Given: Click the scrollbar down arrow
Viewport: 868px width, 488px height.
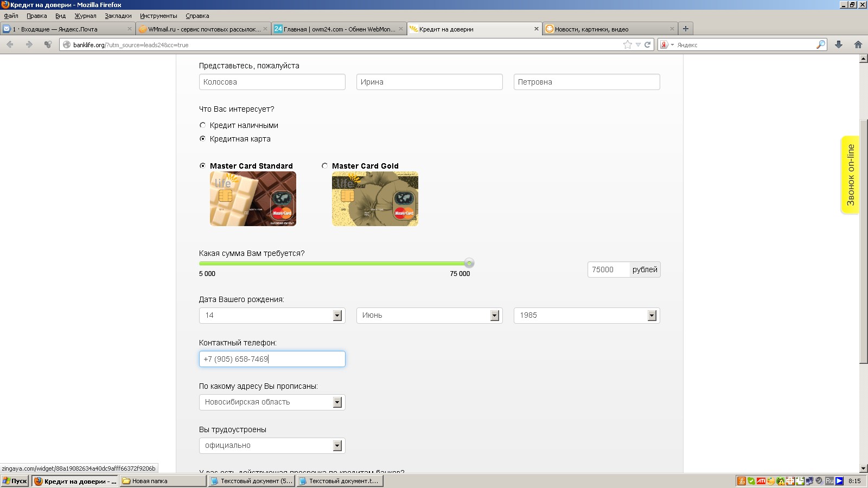Looking at the screenshot, I should tap(863, 468).
